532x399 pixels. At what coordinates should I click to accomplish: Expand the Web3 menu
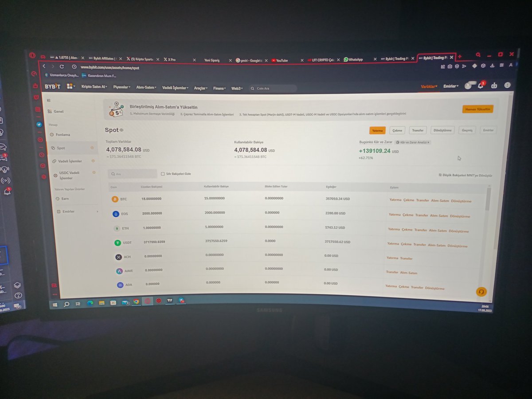pyautogui.click(x=238, y=88)
